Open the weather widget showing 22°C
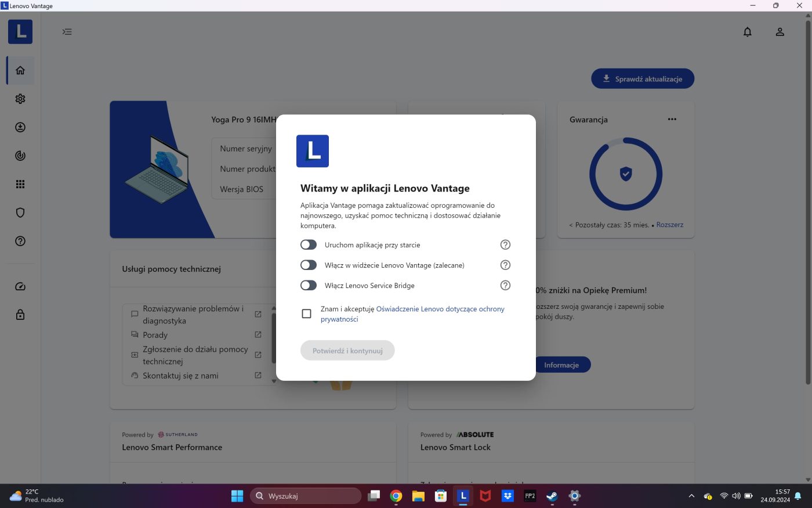 [37, 496]
